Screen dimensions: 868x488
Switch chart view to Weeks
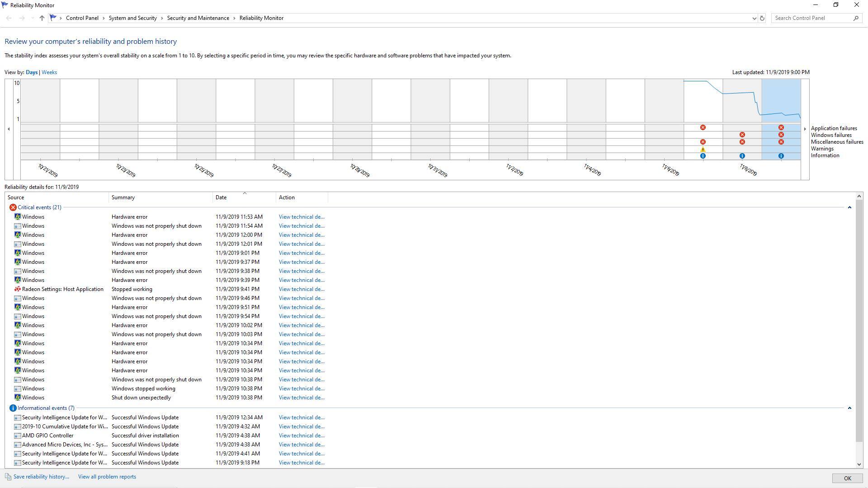pyautogui.click(x=49, y=72)
